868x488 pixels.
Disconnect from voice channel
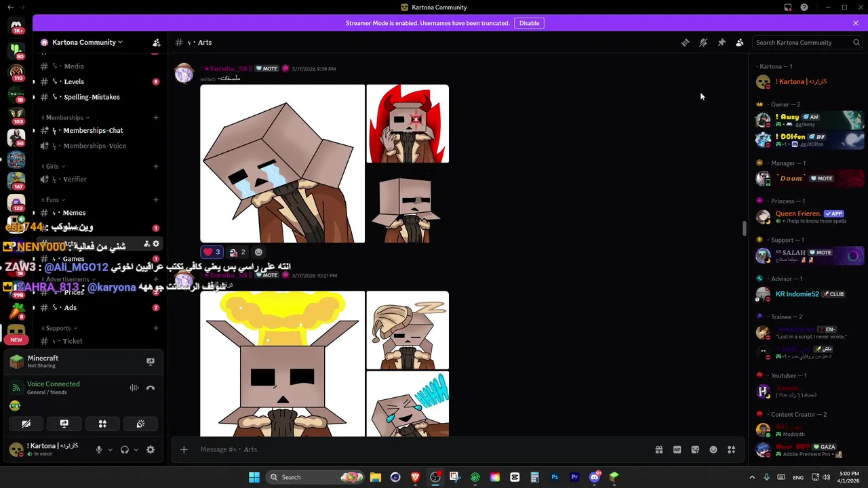pos(151,388)
